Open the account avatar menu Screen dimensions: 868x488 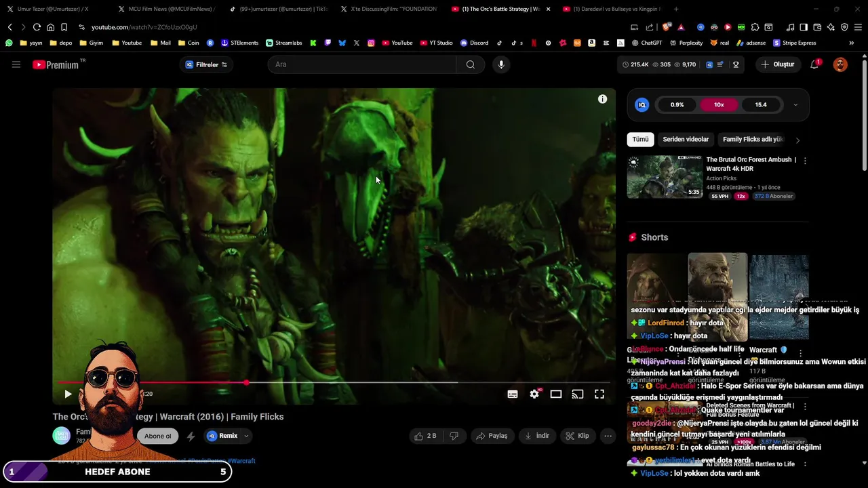pyautogui.click(x=840, y=64)
